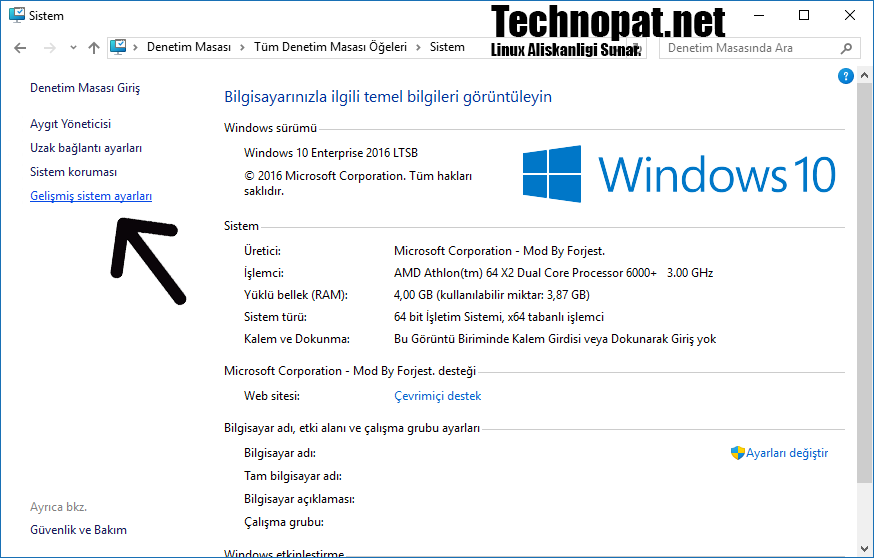The image size is (874, 558).
Task: Expand chevron after Denetim Masası breadcrumb
Action: [242, 47]
